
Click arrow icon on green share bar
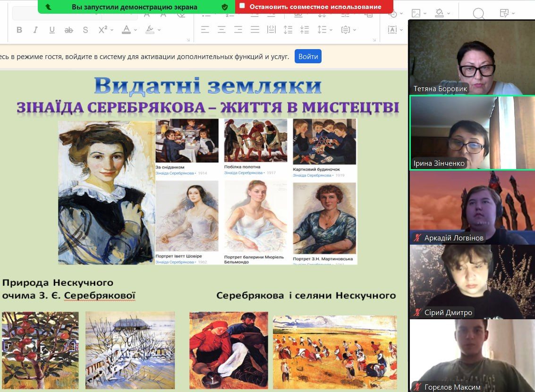click(x=49, y=7)
